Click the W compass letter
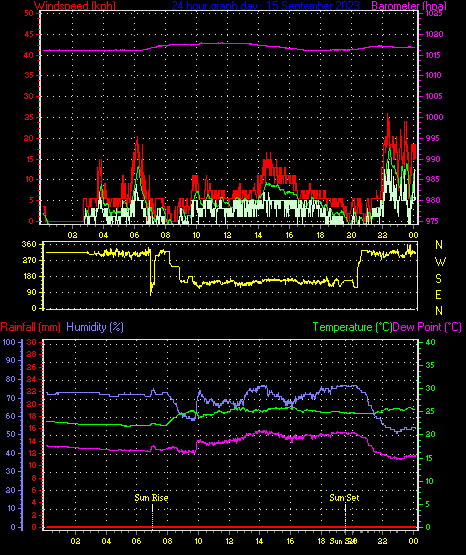 point(440,262)
